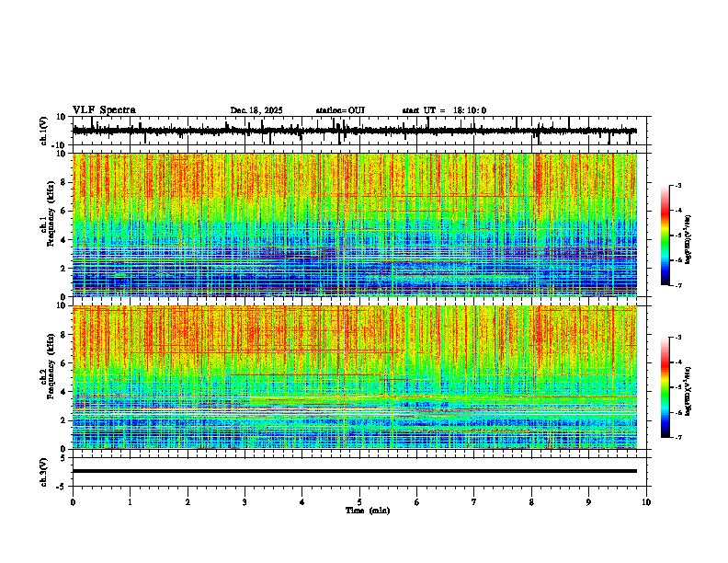Click time axis tick label "9"
The height and width of the screenshot is (563, 728).
588,502
